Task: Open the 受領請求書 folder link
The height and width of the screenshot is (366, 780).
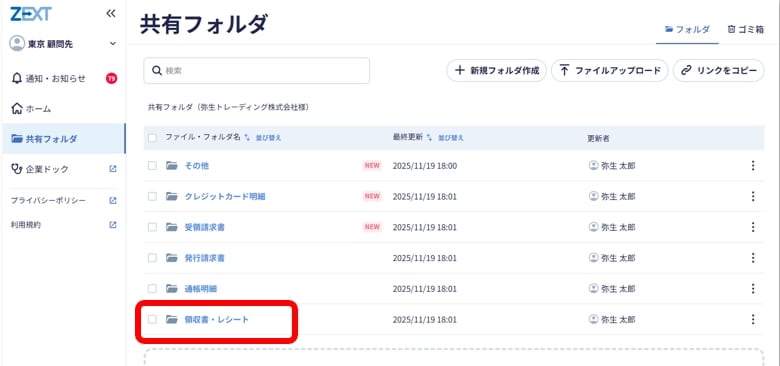Action: [204, 227]
